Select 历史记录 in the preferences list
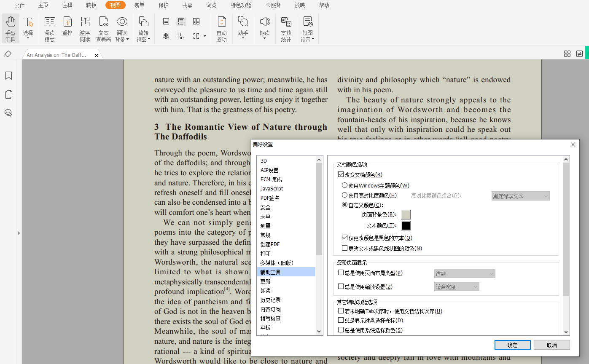This screenshot has height=364, width=589. pos(271,300)
